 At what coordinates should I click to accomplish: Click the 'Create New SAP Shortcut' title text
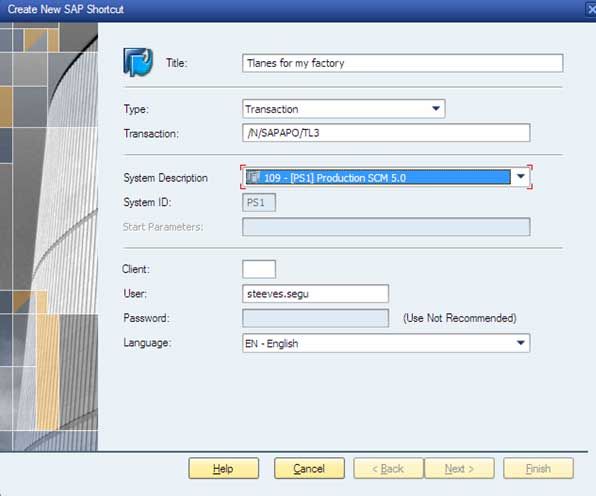(66, 9)
